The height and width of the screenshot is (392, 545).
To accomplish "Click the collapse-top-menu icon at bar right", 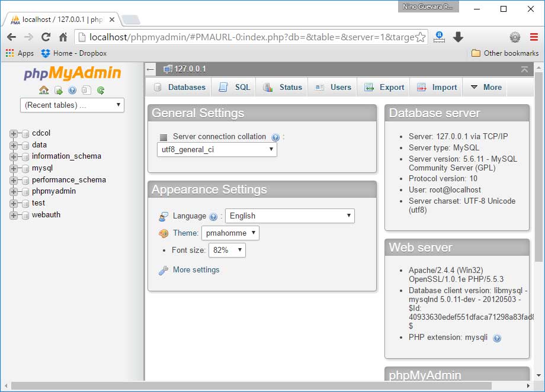I will (524, 69).
